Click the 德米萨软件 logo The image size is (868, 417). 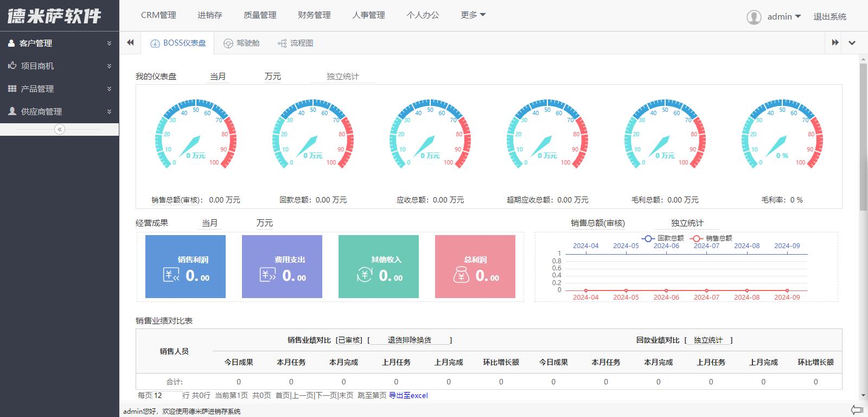[x=54, y=16]
